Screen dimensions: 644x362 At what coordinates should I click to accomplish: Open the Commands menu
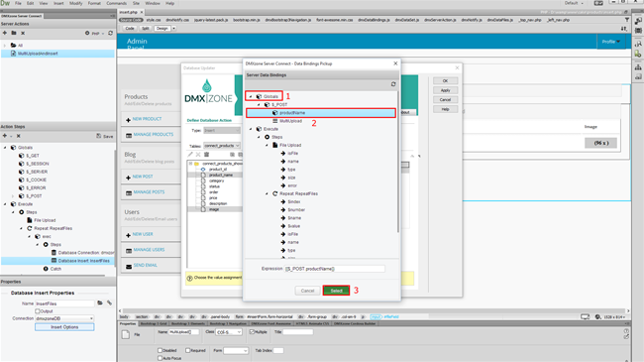tap(117, 3)
